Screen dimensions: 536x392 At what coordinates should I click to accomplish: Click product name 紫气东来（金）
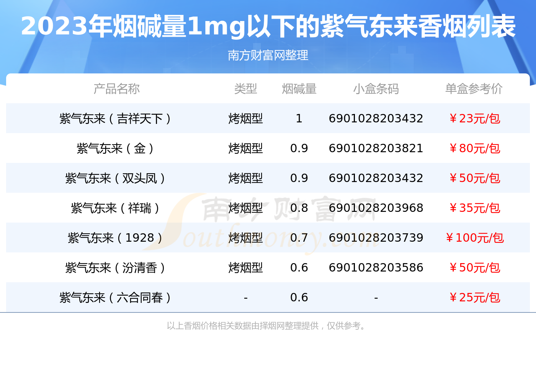[115, 148]
